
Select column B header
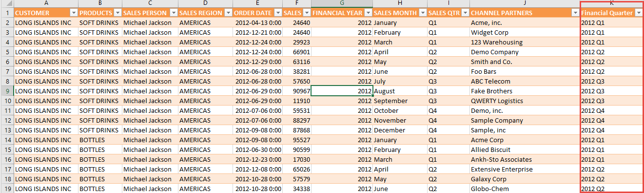(100, 3)
